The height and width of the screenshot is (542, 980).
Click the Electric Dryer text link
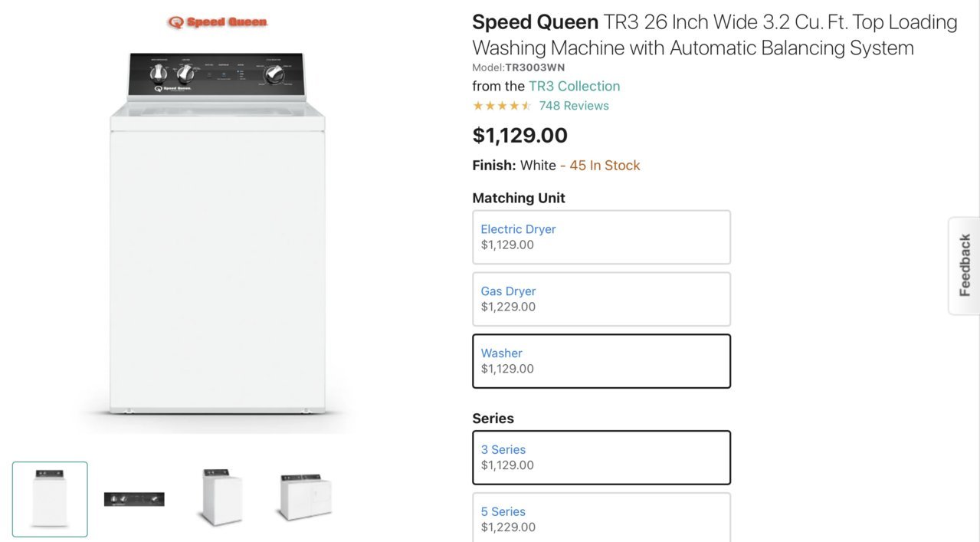click(x=518, y=229)
